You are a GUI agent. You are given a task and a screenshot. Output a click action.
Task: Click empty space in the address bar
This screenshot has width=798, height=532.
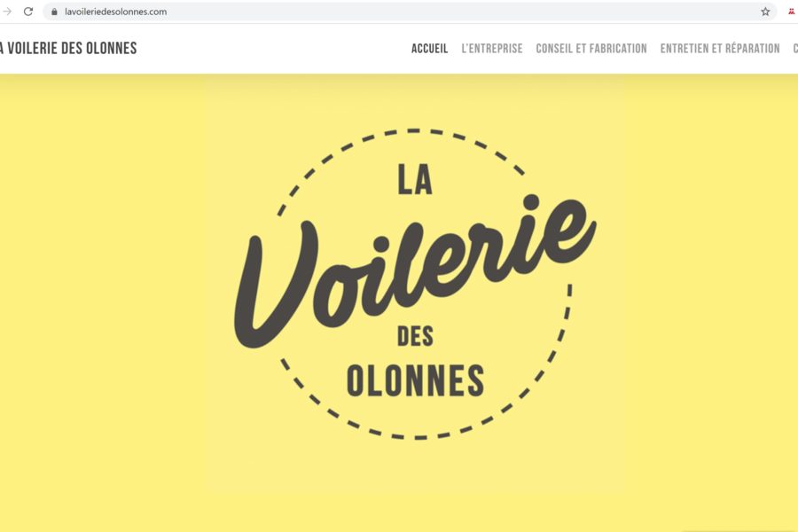point(458,12)
